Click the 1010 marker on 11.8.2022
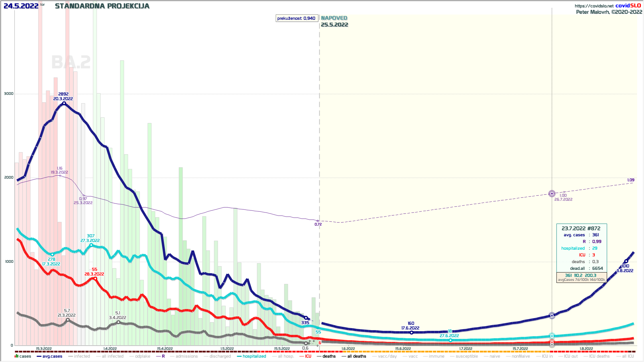Screen dimensions: 644x362 (x=626, y=261)
